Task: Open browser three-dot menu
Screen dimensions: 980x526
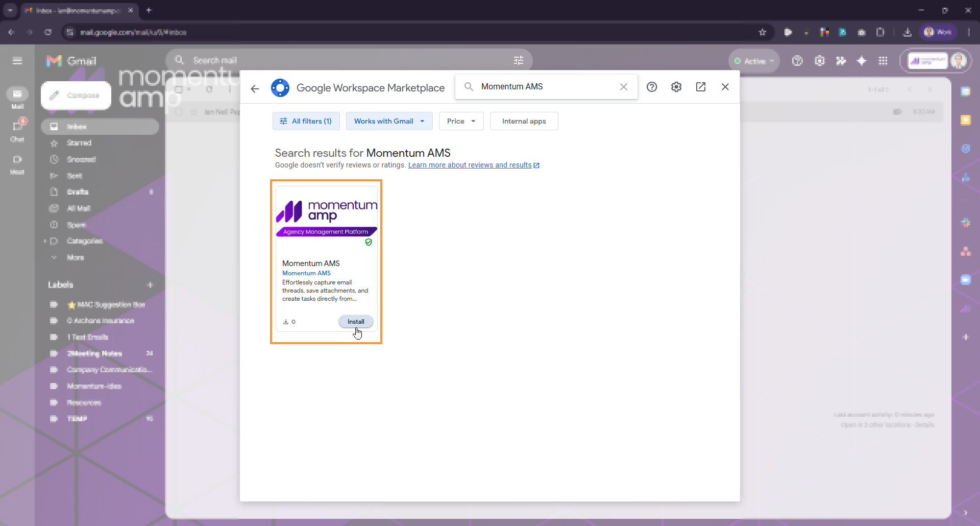Action: point(969,32)
